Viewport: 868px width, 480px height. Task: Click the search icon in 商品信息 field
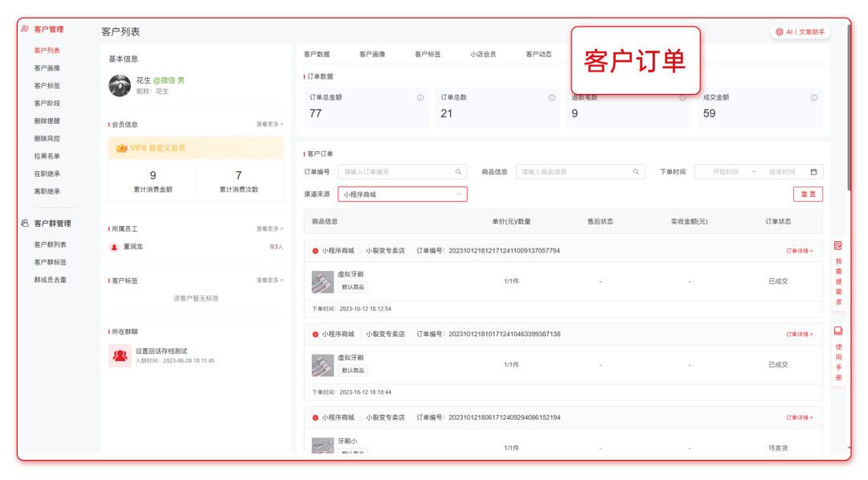pyautogui.click(x=636, y=172)
